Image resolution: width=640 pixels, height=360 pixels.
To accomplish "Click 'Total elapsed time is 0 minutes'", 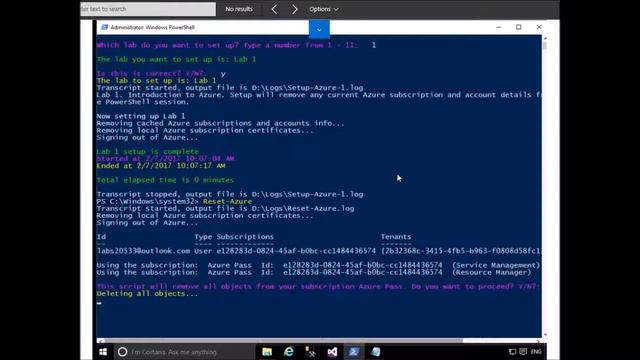I will click(x=165, y=180).
